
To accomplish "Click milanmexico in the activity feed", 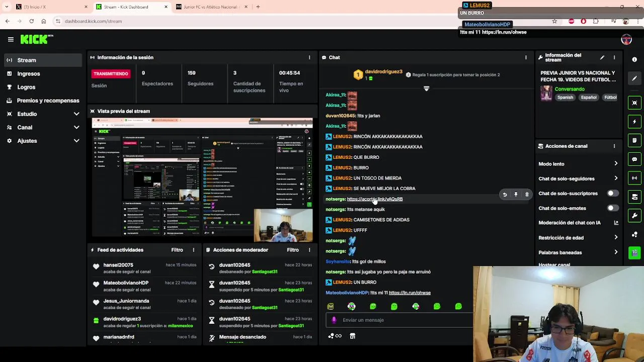I will pyautogui.click(x=180, y=326).
